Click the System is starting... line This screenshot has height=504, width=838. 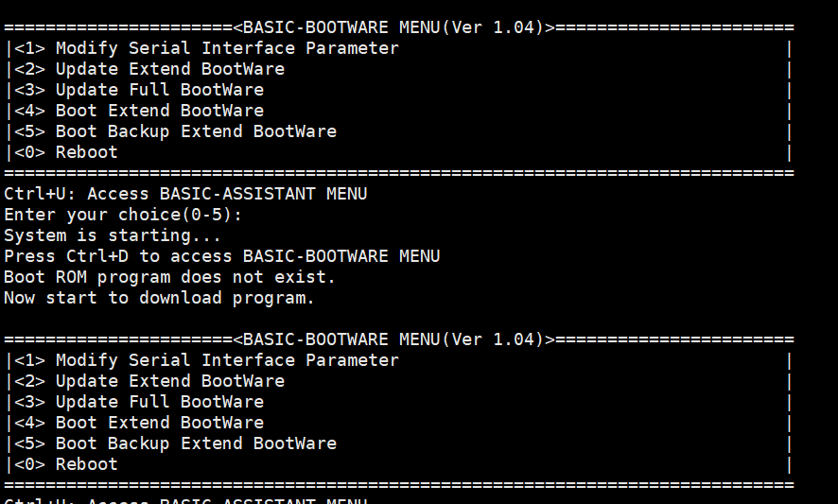click(113, 235)
